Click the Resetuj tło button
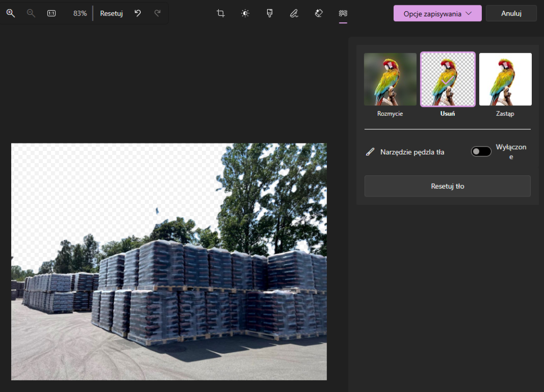The image size is (544, 392). (447, 186)
